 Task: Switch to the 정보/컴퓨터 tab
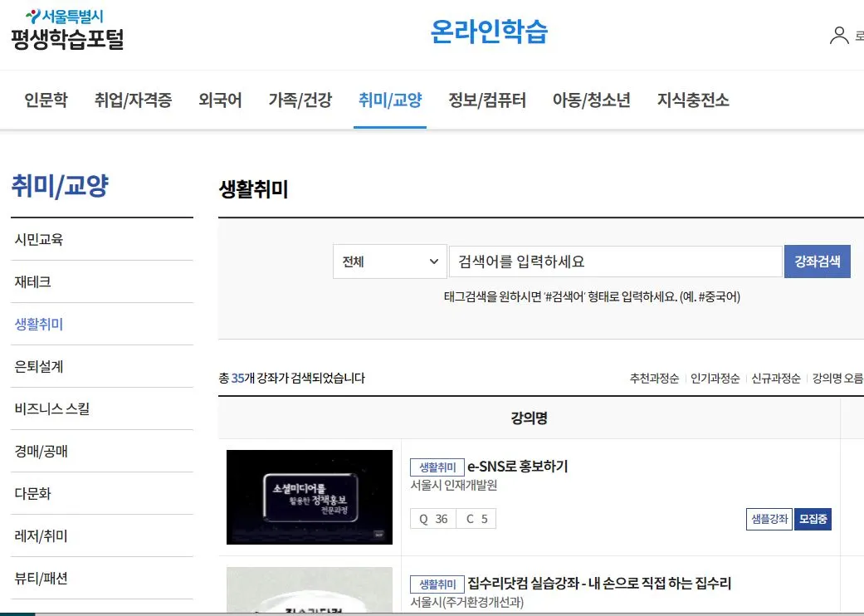point(487,100)
